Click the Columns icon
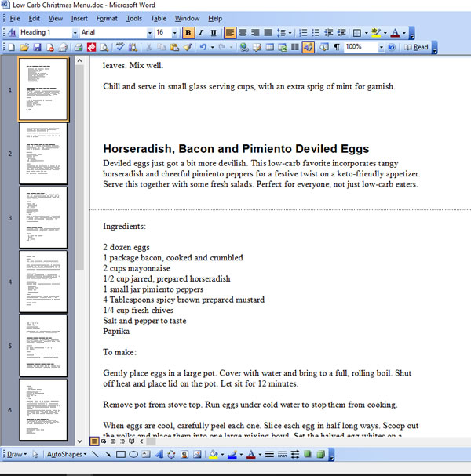Image resolution: width=471 pixels, height=476 pixels. [294, 47]
